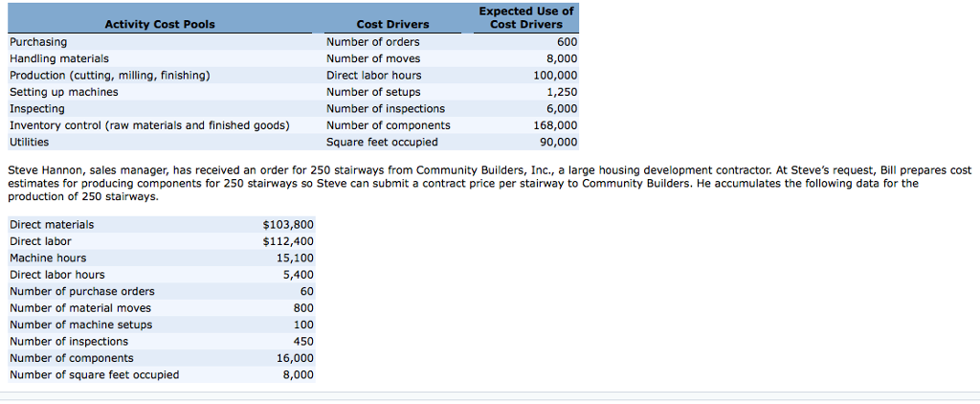The image size is (980, 404).
Task: Select the 800 material moves value
Action: click(x=303, y=307)
